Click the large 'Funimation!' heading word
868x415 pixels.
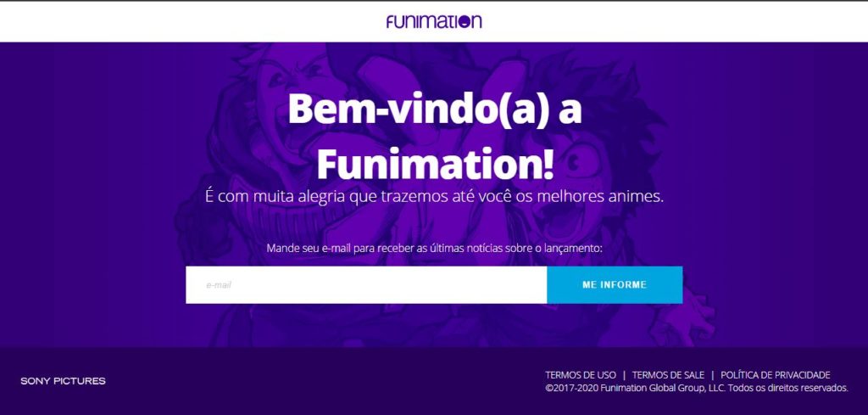click(435, 164)
